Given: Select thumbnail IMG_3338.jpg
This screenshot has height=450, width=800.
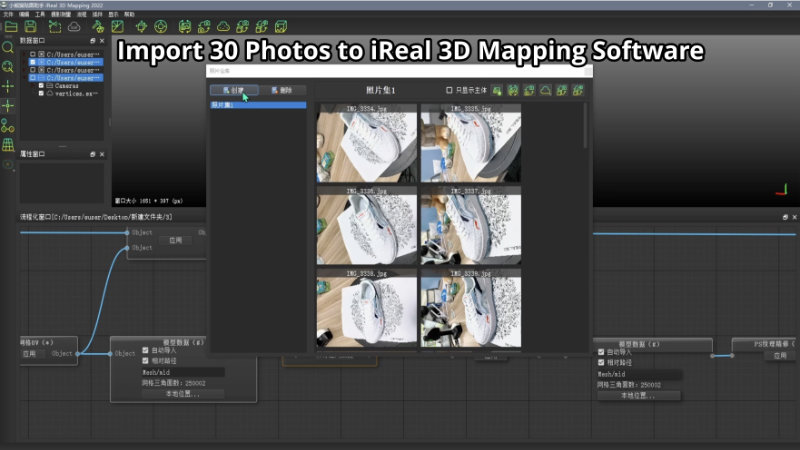Looking at the screenshot, I should coord(367,309).
